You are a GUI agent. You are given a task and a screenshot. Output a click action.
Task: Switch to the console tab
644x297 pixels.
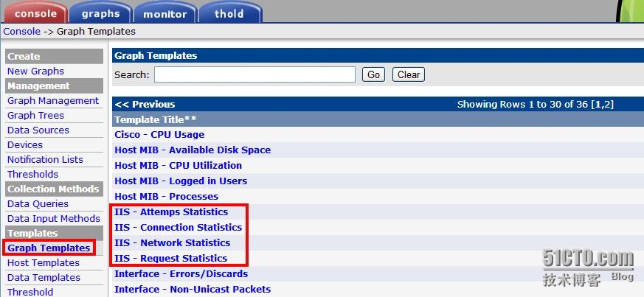coord(35,13)
